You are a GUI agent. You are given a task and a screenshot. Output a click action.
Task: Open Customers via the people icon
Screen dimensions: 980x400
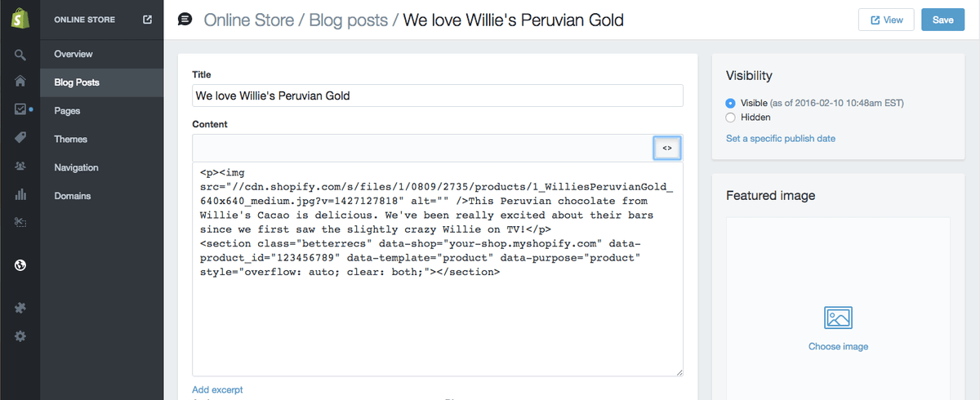pyautogui.click(x=20, y=166)
